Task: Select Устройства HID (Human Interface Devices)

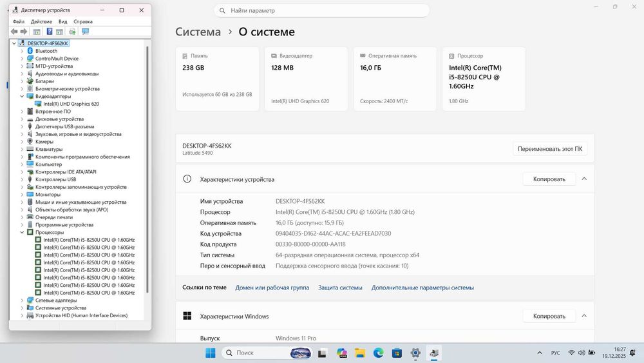Action: 81,315
